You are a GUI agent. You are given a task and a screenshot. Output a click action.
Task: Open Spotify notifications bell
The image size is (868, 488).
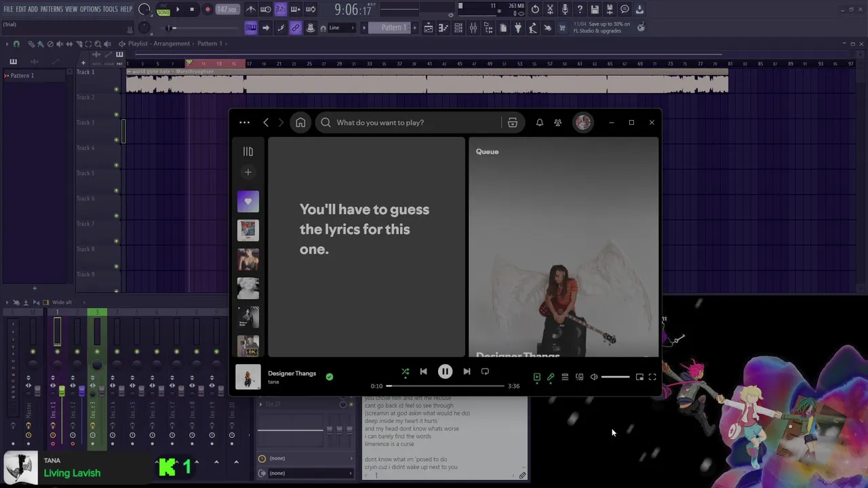[540, 123]
